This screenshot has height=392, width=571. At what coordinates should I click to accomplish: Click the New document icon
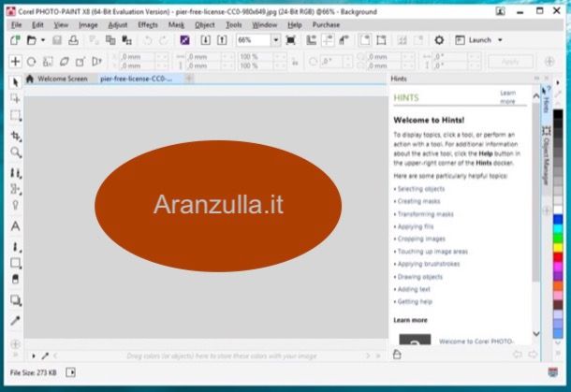(x=15, y=40)
